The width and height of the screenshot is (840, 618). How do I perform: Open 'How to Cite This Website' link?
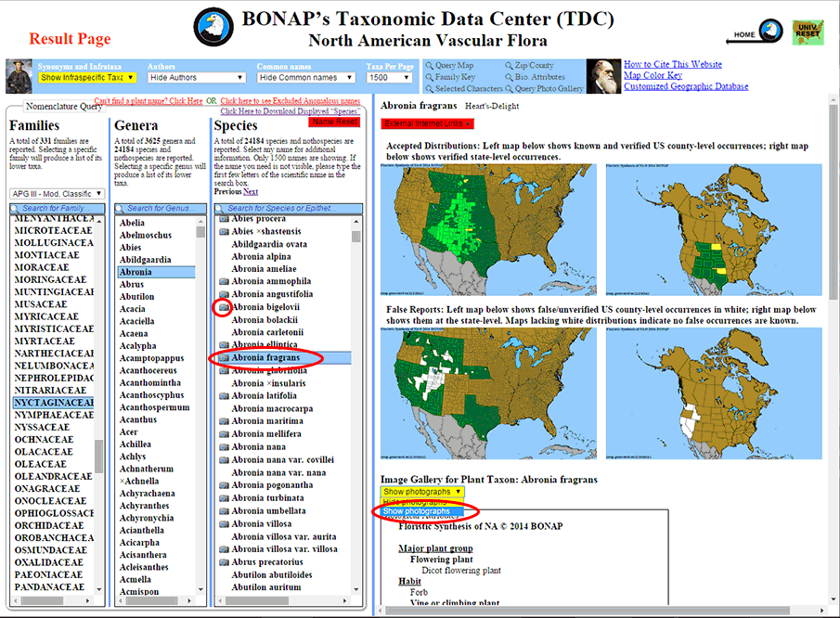672,65
